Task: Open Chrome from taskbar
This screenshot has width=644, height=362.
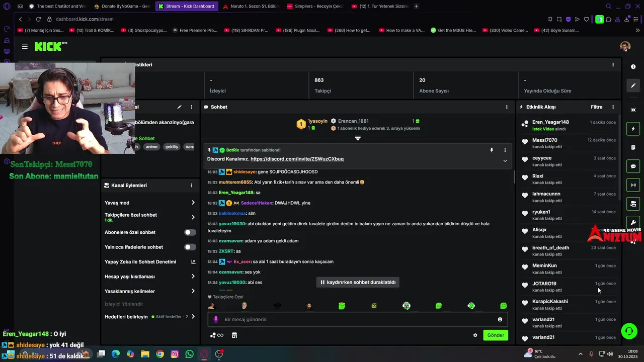Action: tap(160, 354)
